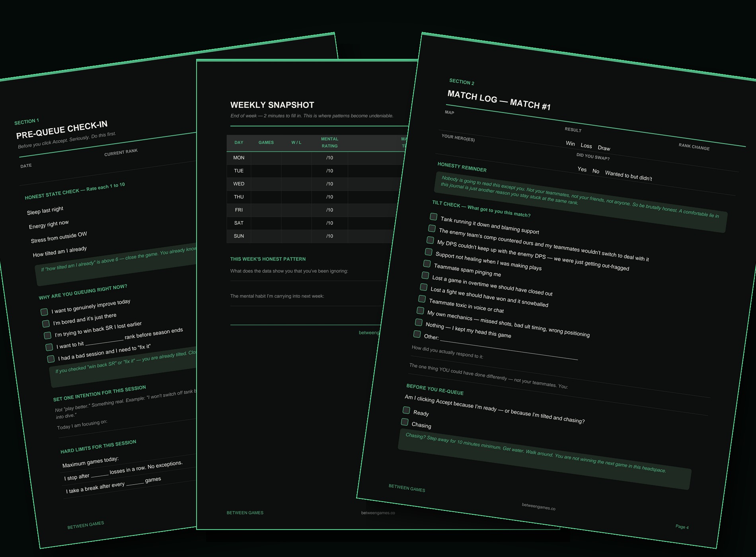The image size is (756, 557).
Task: Check 'Tank running it down' box
Action: pyautogui.click(x=433, y=216)
